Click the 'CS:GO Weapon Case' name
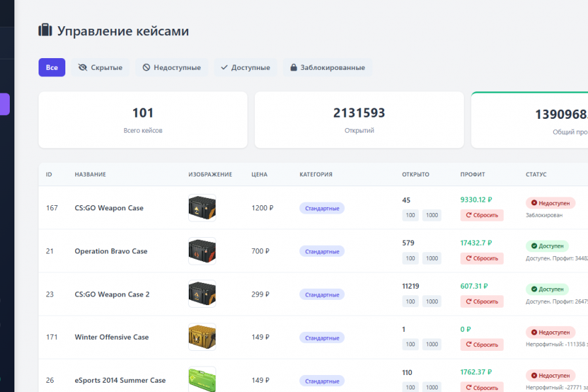This screenshot has height=392, width=588. coord(109,208)
